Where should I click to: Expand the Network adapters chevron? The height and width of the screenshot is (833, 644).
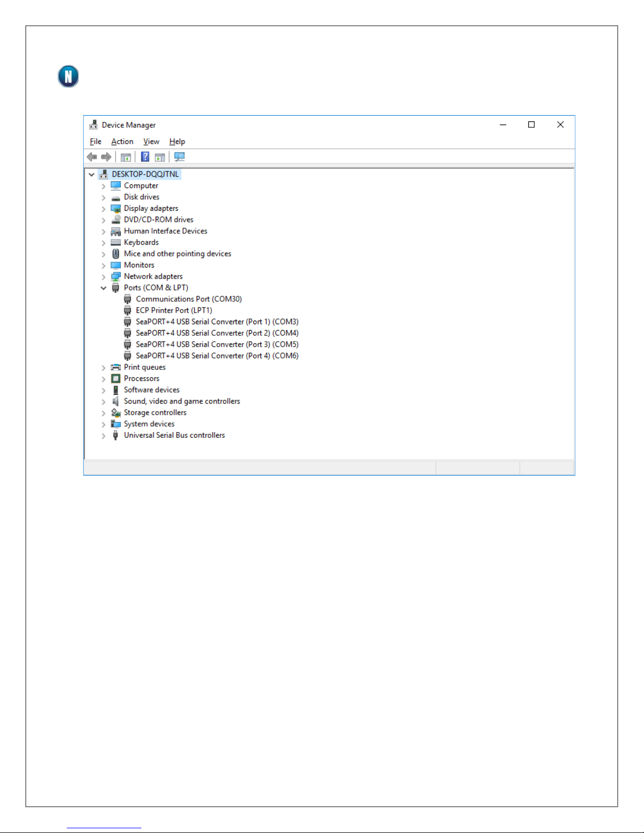point(104,277)
